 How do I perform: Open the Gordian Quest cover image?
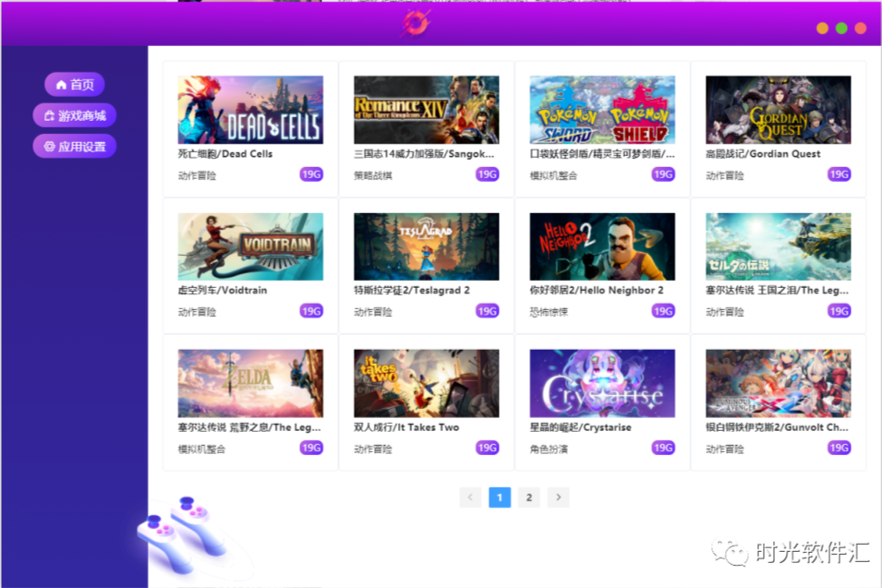(779, 110)
